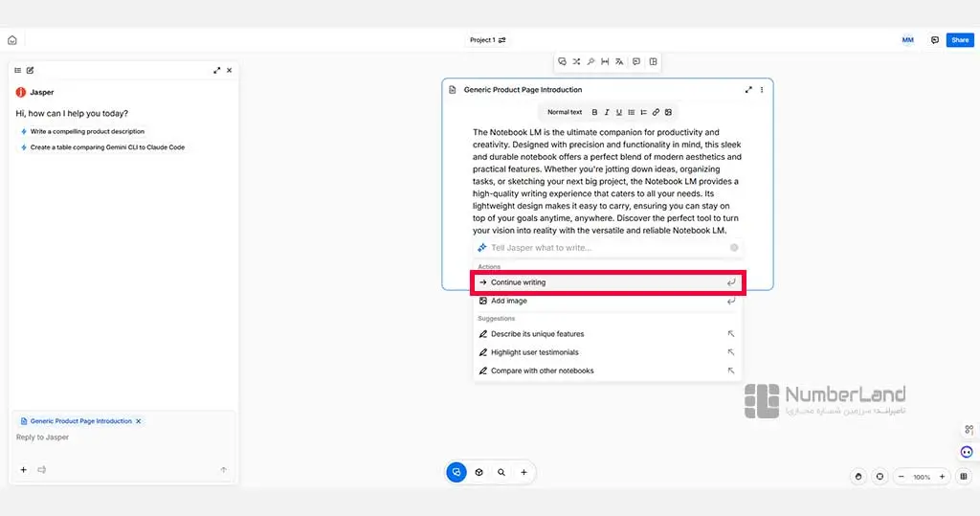The width and height of the screenshot is (980, 516).
Task: Click the grey submit circle in the prompt field
Action: [x=734, y=248]
